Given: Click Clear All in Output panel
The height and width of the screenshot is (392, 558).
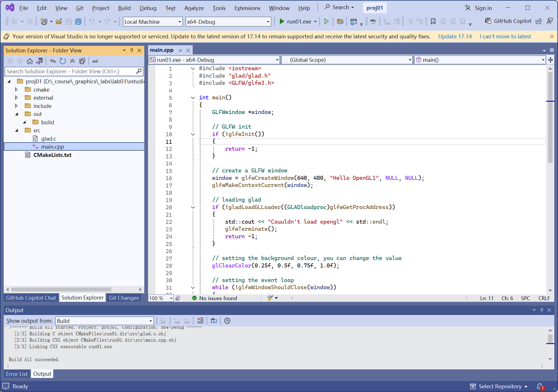Looking at the screenshot, I should (x=200, y=321).
